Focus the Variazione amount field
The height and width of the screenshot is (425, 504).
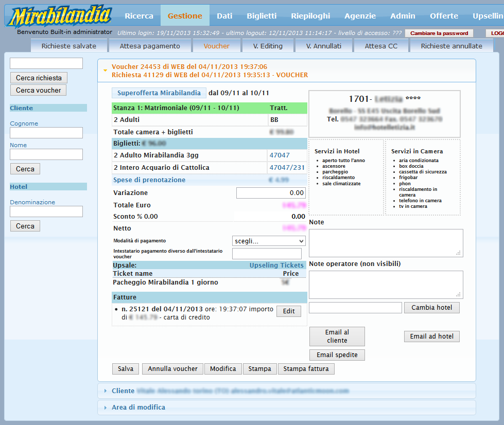(271, 193)
